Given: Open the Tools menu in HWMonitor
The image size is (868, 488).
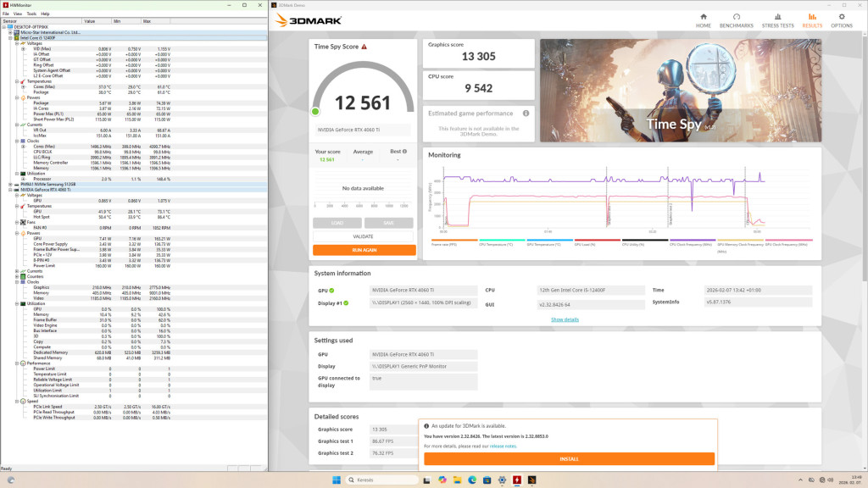Looking at the screenshot, I should coord(31,14).
